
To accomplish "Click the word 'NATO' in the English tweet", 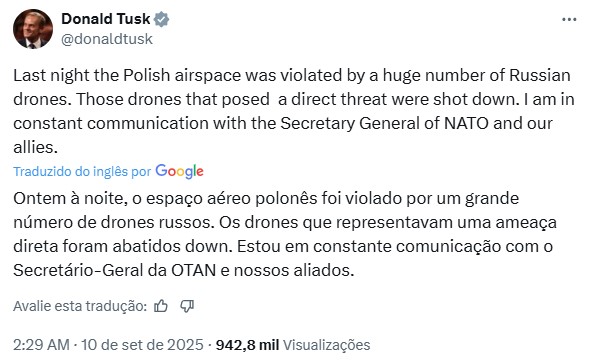I will click(466, 123).
